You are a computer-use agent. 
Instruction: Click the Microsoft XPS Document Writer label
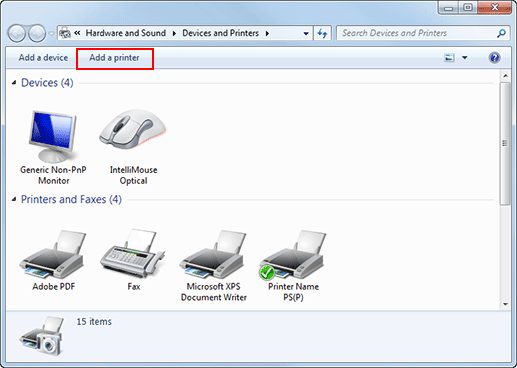(214, 292)
